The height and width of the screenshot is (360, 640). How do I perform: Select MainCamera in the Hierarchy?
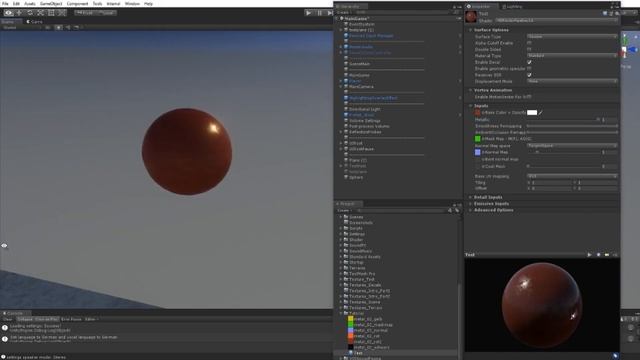(x=361, y=87)
